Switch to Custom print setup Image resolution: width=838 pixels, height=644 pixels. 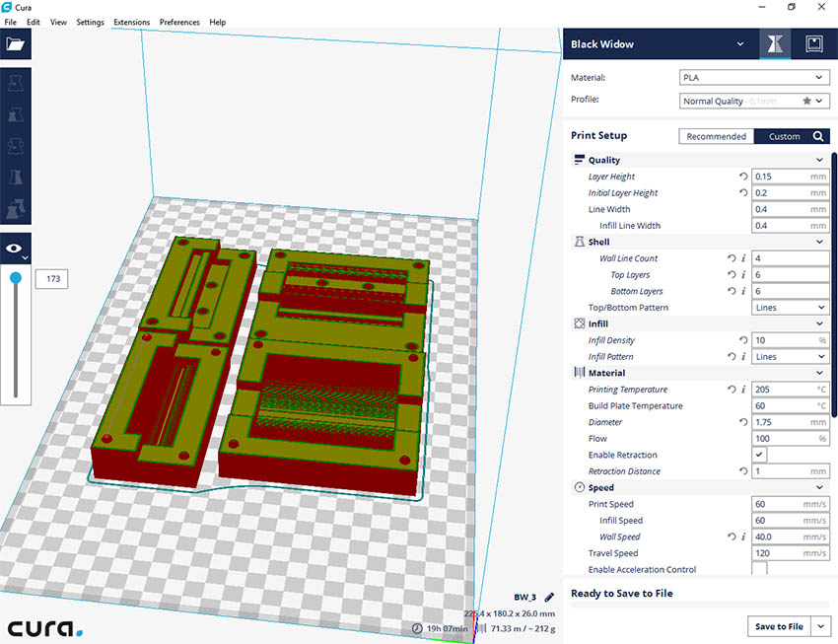(784, 136)
